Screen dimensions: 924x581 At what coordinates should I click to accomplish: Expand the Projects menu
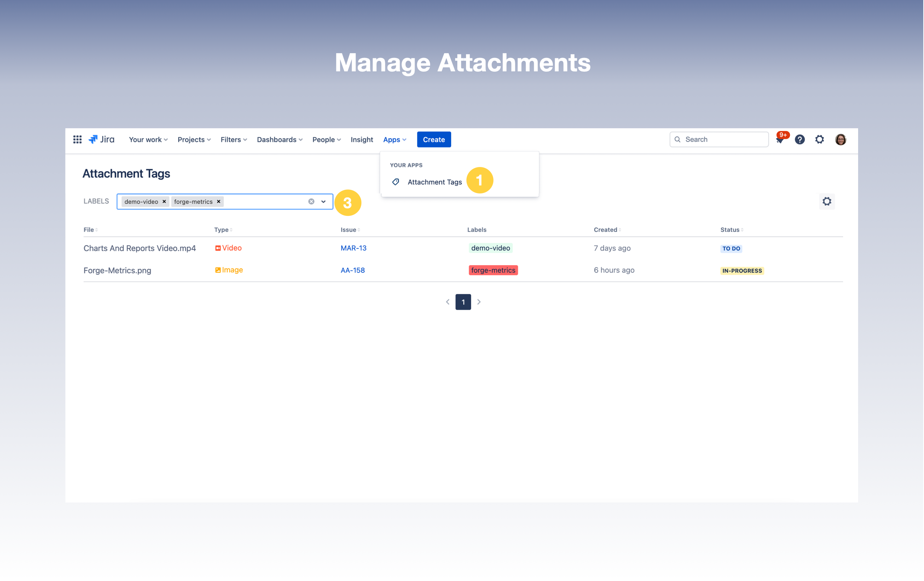point(194,139)
